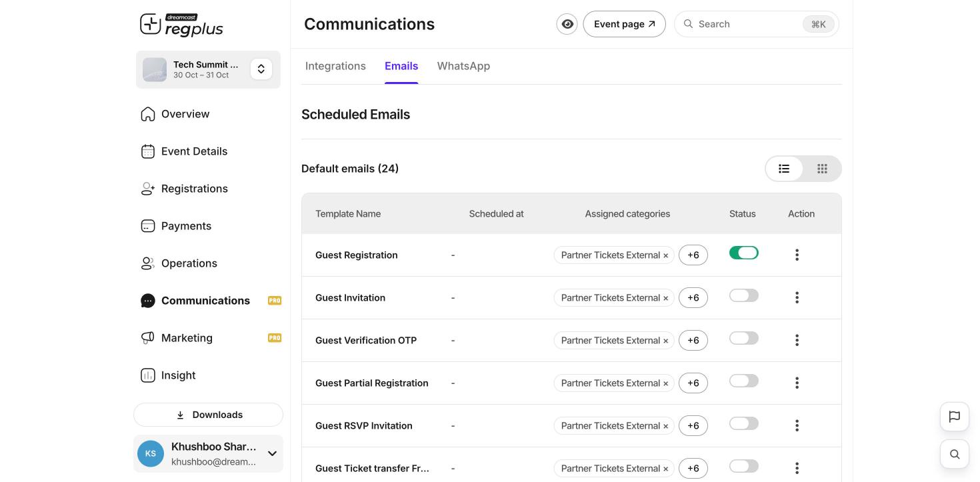The width and height of the screenshot is (980, 482).
Task: Expand +6 categories for Guest Registration
Action: click(693, 255)
